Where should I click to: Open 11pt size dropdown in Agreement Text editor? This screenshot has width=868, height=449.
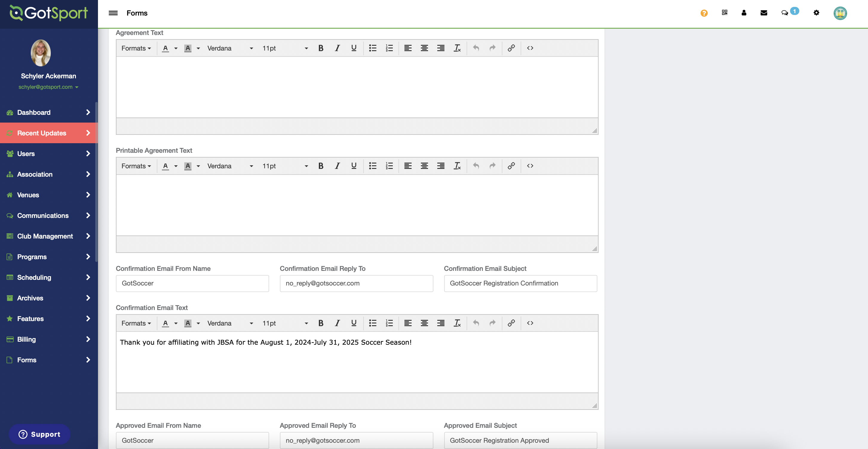coord(285,48)
